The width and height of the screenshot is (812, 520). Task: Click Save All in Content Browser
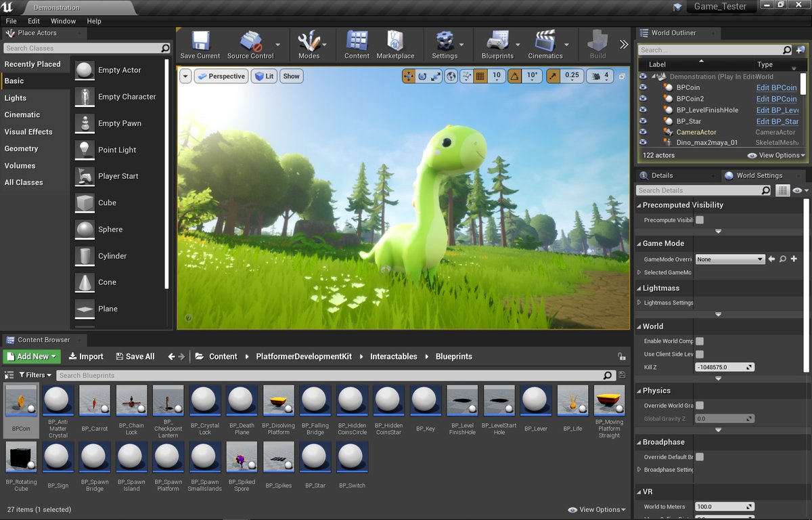pyautogui.click(x=135, y=356)
